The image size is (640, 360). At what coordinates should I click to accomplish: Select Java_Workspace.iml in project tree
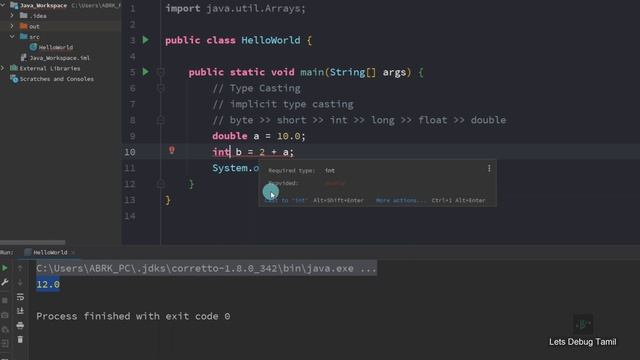[60, 58]
